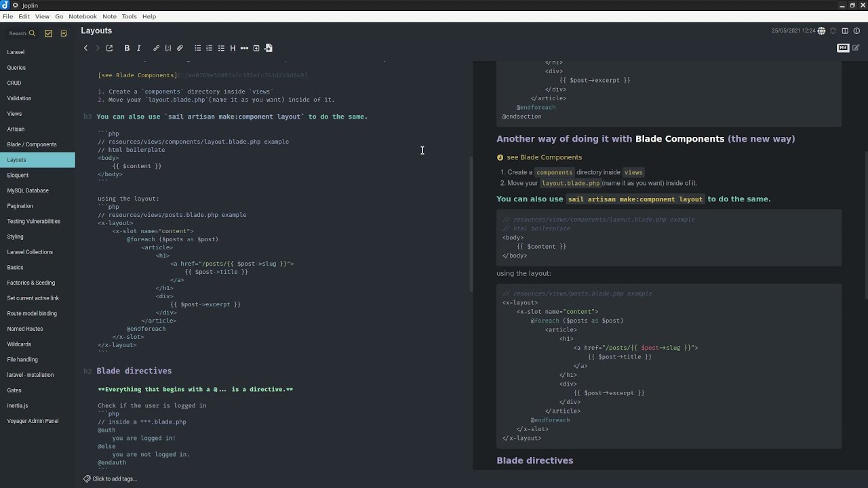Open the MySQL Database note
Image resolution: width=868 pixels, height=488 pixels.
(x=37, y=190)
